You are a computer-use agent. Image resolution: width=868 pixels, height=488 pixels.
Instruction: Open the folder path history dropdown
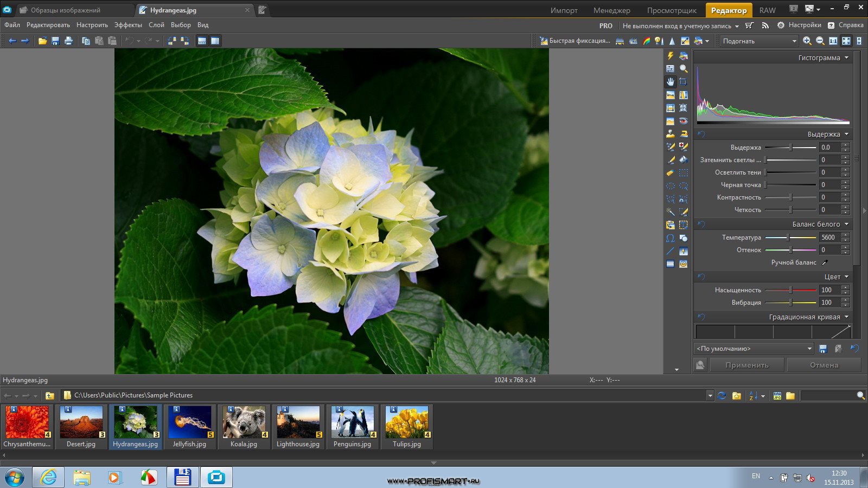[x=710, y=395]
